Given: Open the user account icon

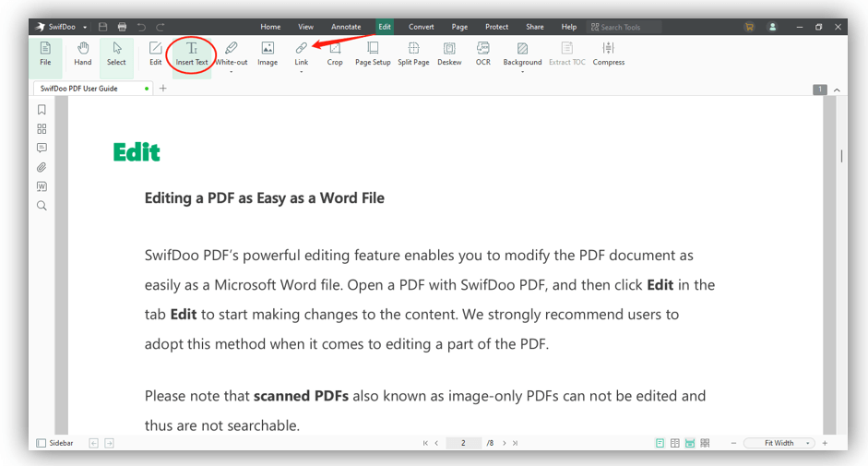Looking at the screenshot, I should (772, 27).
